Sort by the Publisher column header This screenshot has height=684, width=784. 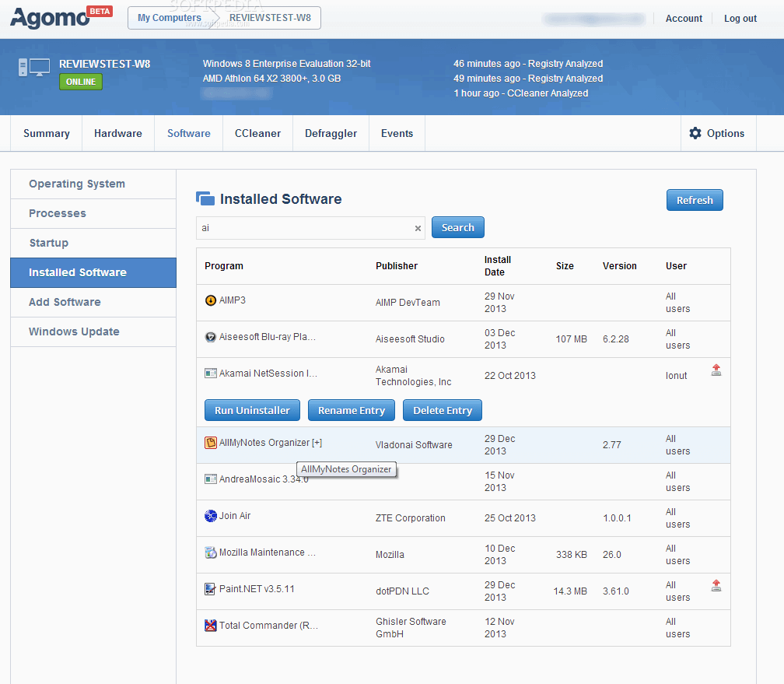coord(397,266)
